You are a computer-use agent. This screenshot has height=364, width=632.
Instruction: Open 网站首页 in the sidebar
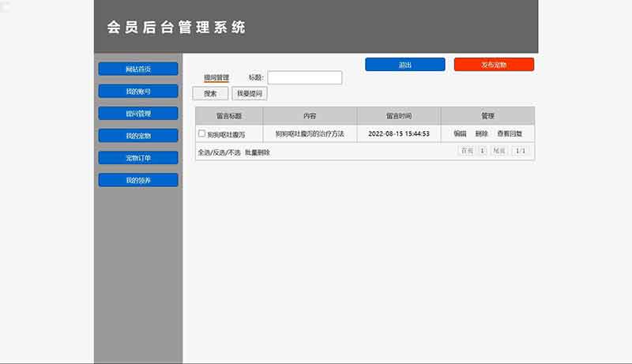click(x=138, y=69)
